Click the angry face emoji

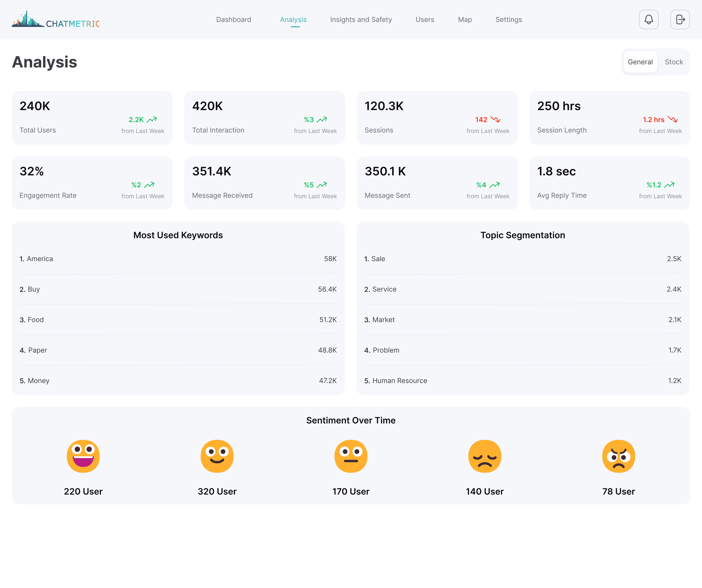click(618, 456)
